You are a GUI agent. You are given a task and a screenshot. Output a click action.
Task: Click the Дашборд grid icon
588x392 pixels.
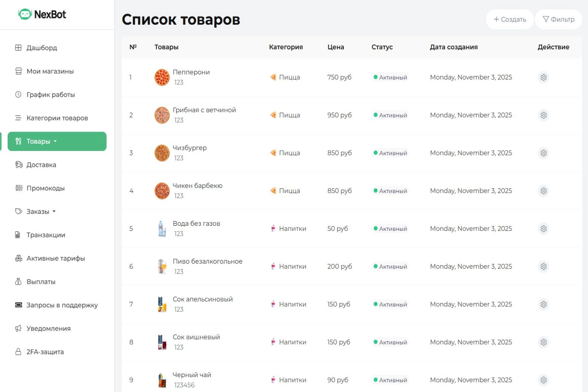(x=18, y=48)
